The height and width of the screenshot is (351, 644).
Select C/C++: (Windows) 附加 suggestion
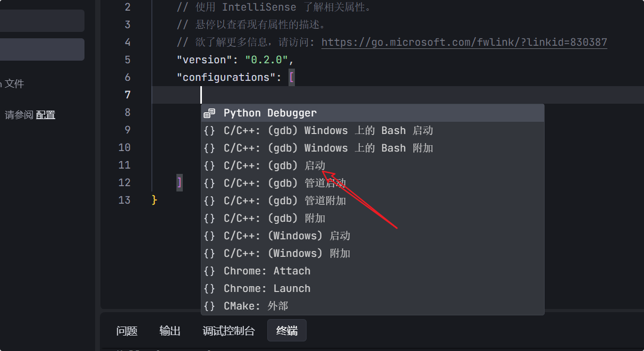point(287,253)
